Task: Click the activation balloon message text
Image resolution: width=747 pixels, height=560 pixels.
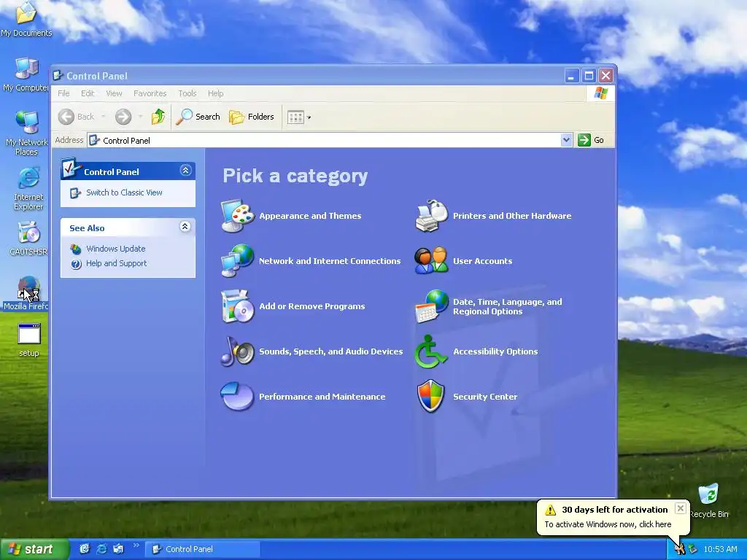Action: (608, 524)
